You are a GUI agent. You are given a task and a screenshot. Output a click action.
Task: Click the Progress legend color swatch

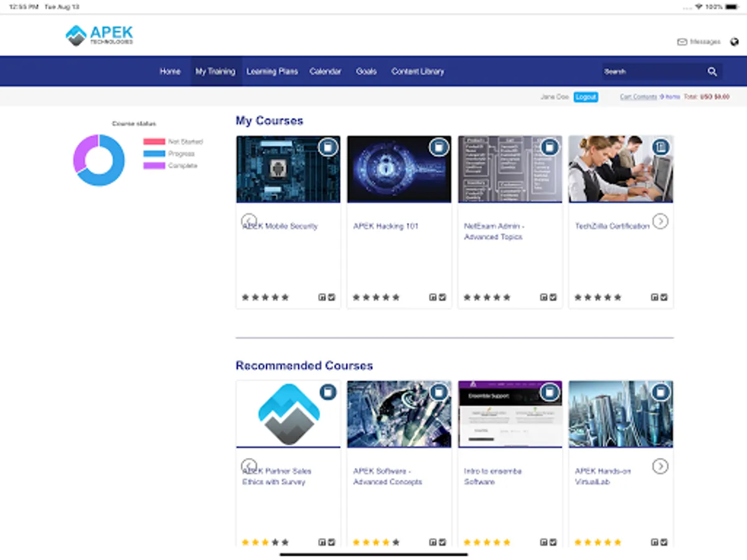point(154,154)
